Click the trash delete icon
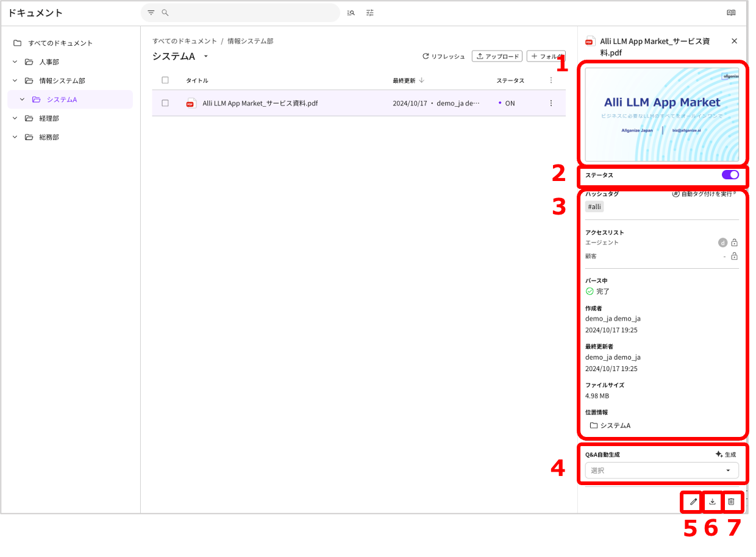 (732, 502)
